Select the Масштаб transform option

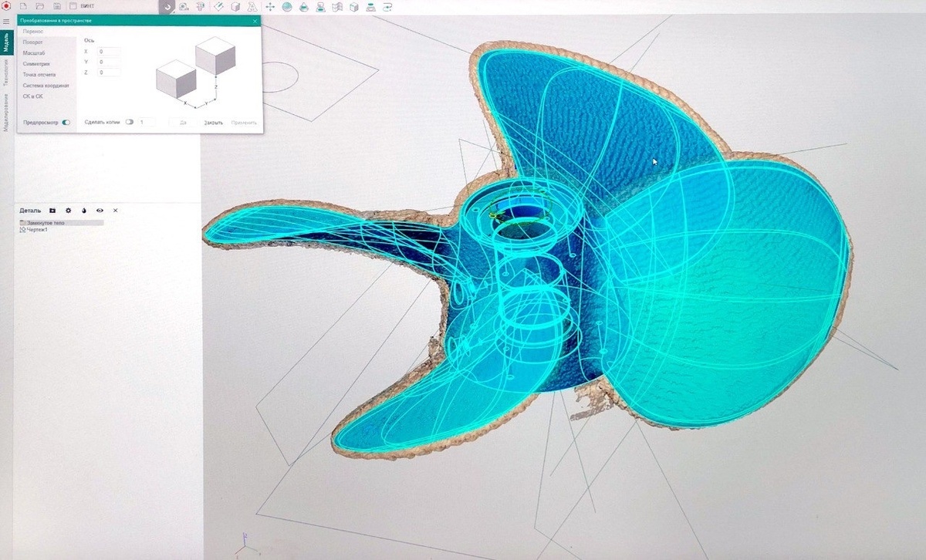[34, 52]
